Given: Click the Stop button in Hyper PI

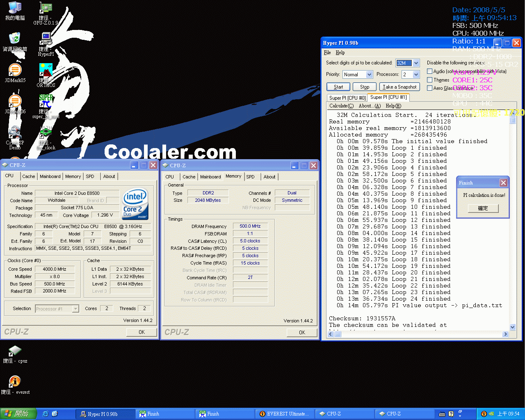Looking at the screenshot, I should coord(365,87).
